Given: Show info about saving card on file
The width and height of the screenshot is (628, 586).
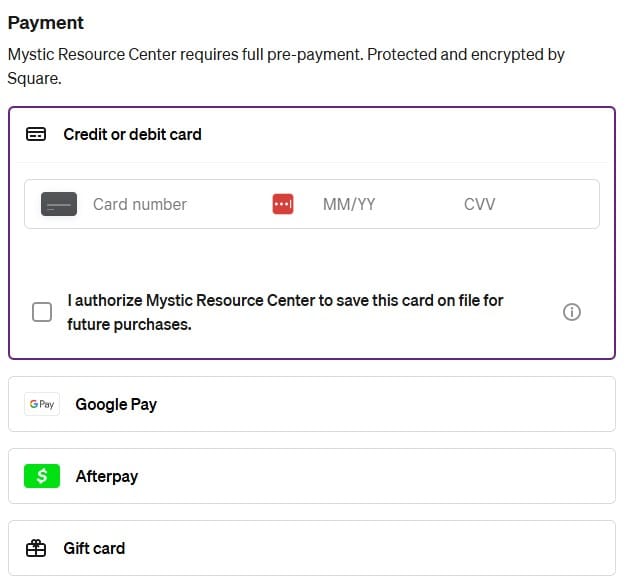Looking at the screenshot, I should click(572, 312).
